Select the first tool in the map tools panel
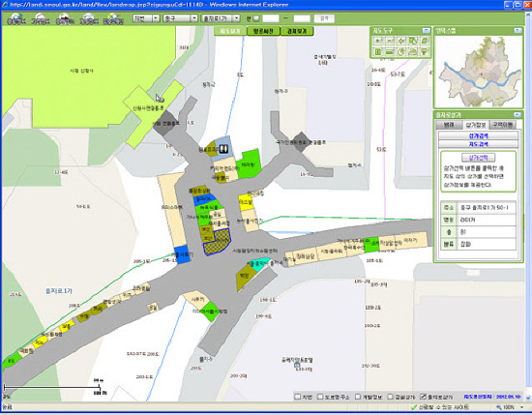 pos(378,41)
